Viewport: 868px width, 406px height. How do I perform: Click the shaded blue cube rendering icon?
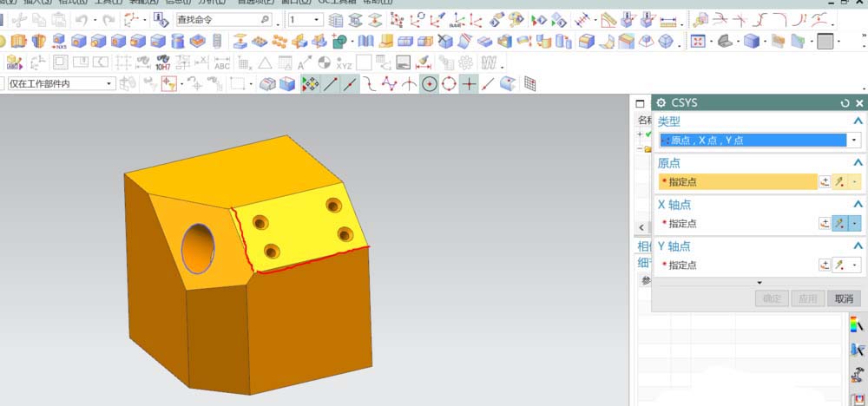(x=751, y=41)
